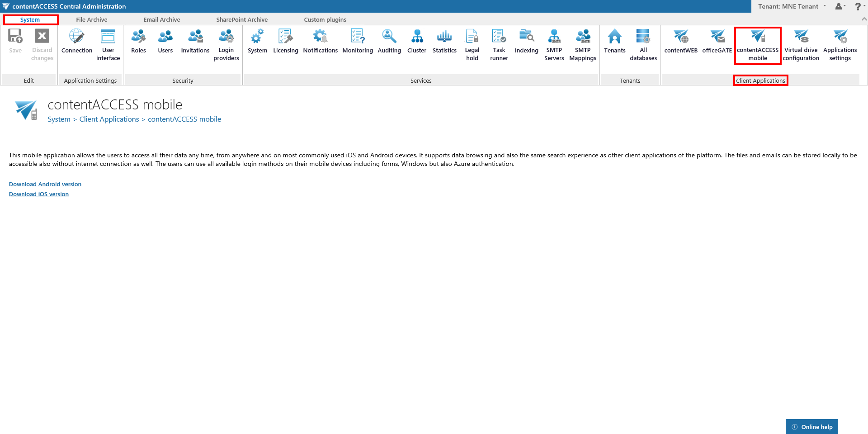This screenshot has height=434, width=868.
Task: Click the contentACCESS logo in title bar
Action: (x=5, y=6)
